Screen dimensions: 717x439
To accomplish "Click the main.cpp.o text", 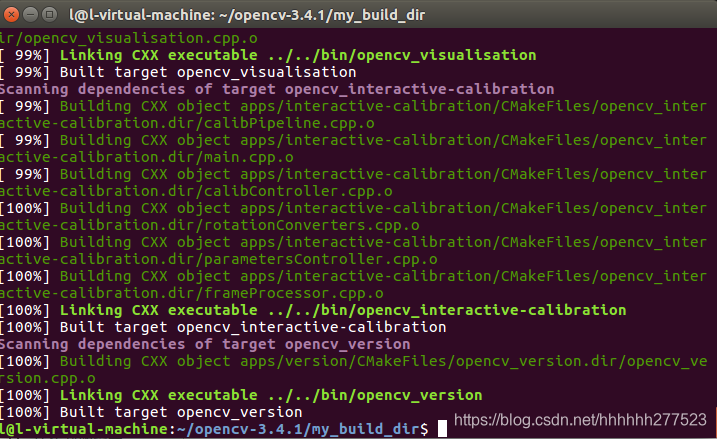I will coord(248,157).
